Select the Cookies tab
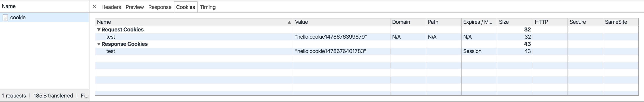The width and height of the screenshot is (644, 102). coord(186,7)
